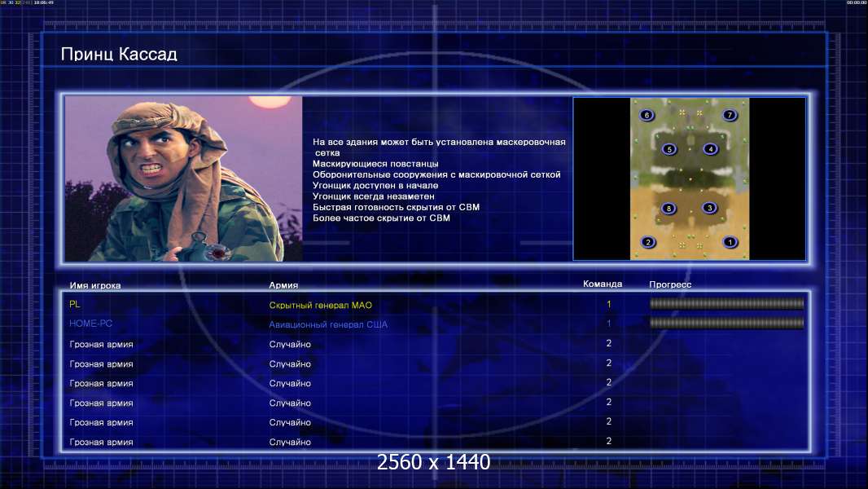Click the PL player loading progress bar
This screenshot has height=489, width=868.
[x=727, y=303]
